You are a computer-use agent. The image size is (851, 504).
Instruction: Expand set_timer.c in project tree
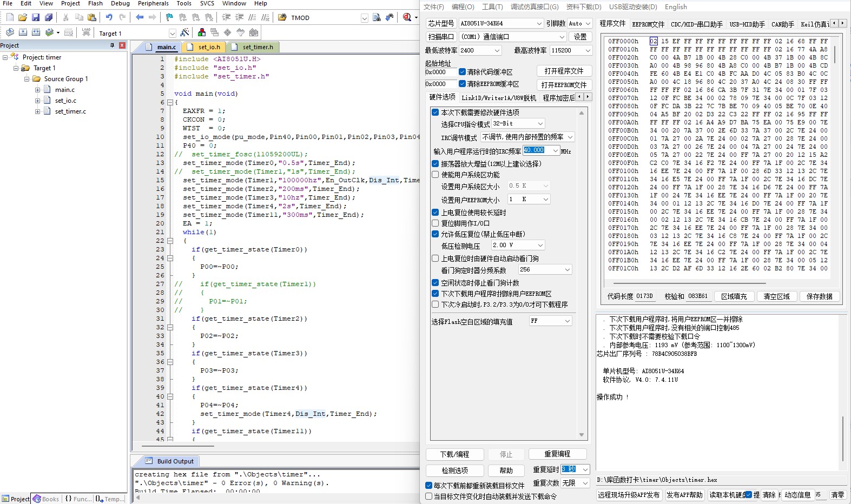(x=37, y=111)
